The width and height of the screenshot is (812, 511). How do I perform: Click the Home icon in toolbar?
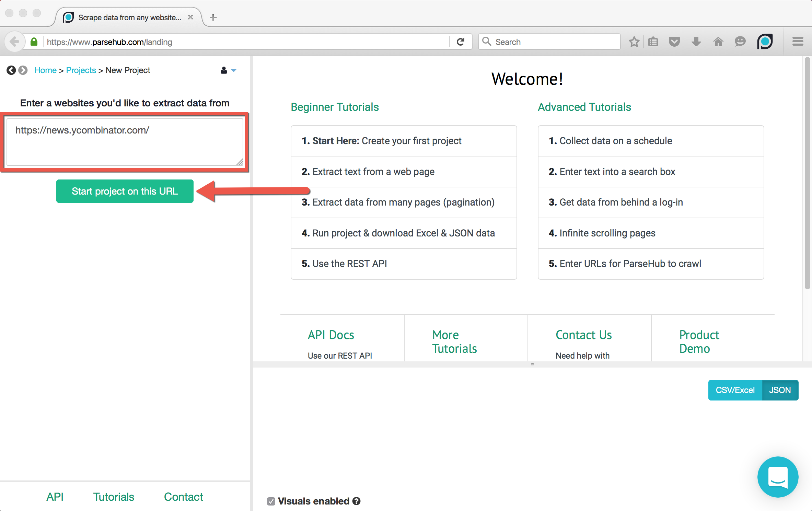pos(718,42)
